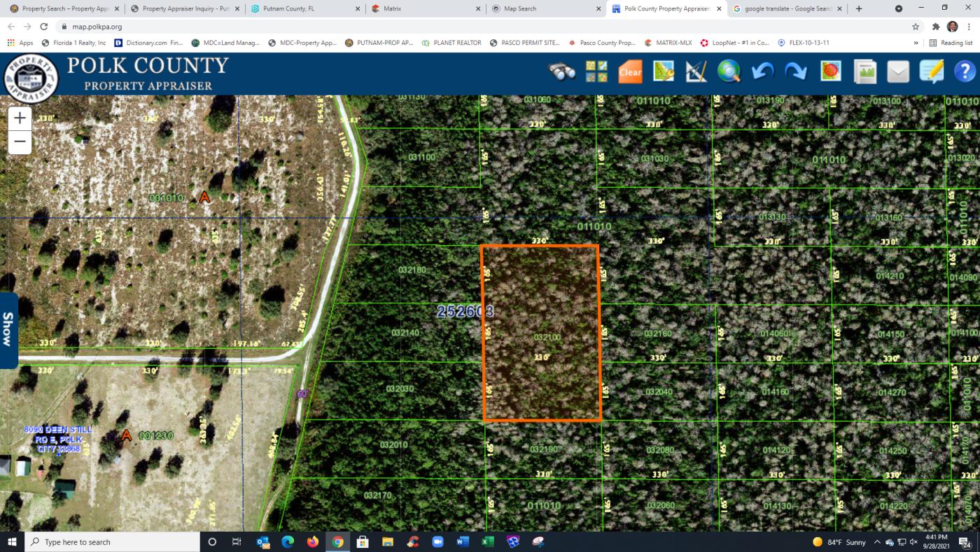Open the Chrome three-dot menu

click(969, 27)
